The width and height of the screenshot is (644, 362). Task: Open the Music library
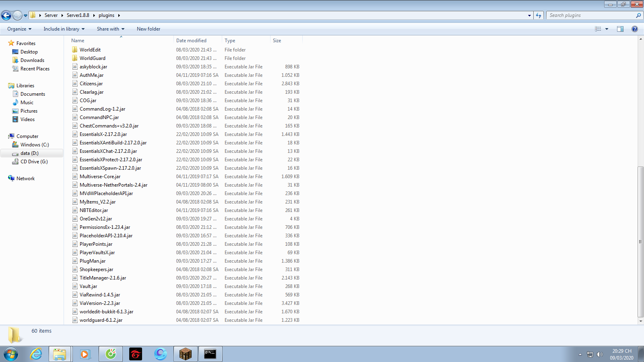[x=27, y=103]
